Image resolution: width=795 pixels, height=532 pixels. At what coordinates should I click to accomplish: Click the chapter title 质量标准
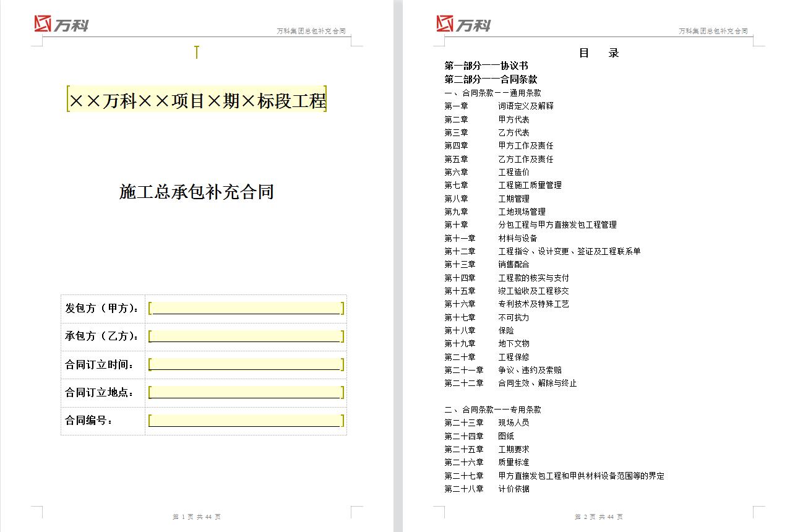(514, 462)
